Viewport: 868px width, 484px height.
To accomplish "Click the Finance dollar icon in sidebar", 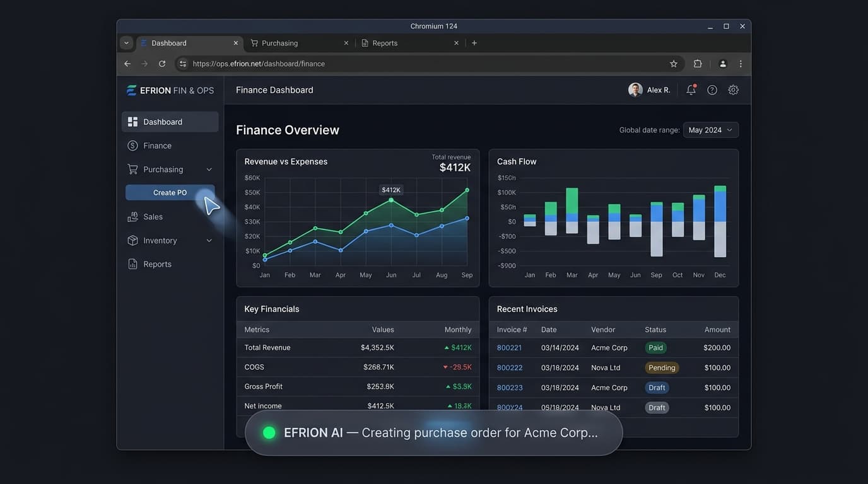I will click(132, 146).
